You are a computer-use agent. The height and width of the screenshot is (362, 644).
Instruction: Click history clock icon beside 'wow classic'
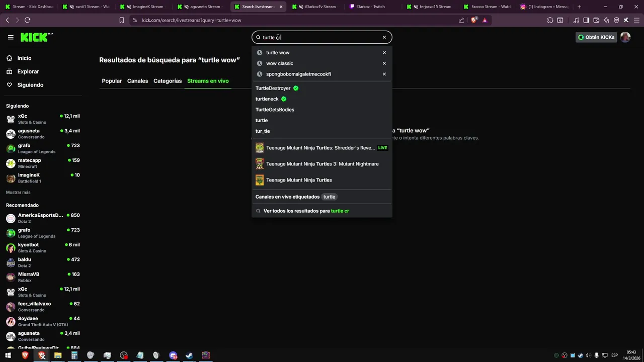coord(260,63)
